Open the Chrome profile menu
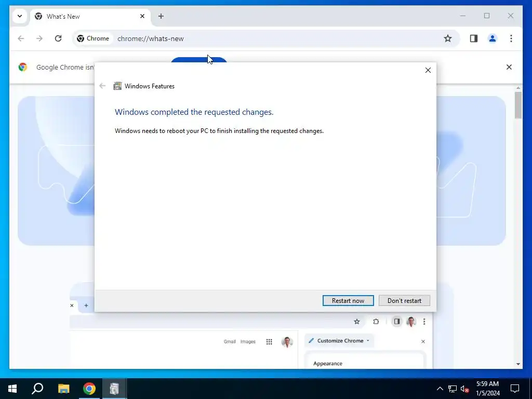The width and height of the screenshot is (532, 399). [493, 38]
